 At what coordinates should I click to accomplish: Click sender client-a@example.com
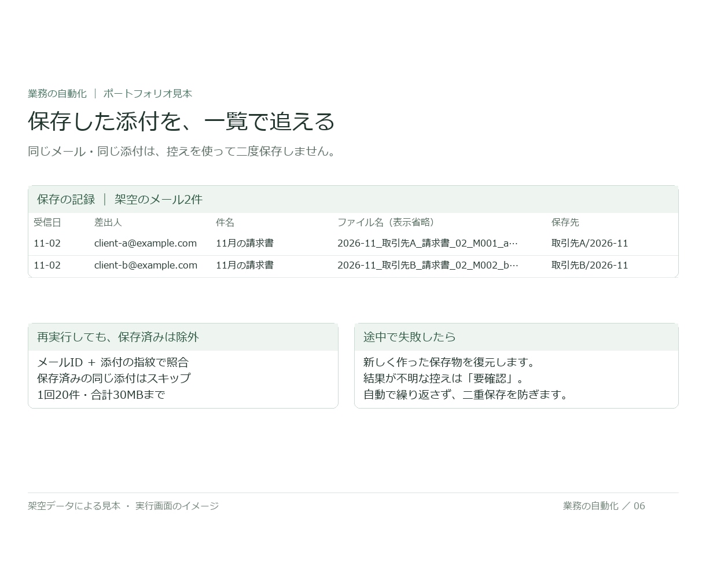pos(146,244)
